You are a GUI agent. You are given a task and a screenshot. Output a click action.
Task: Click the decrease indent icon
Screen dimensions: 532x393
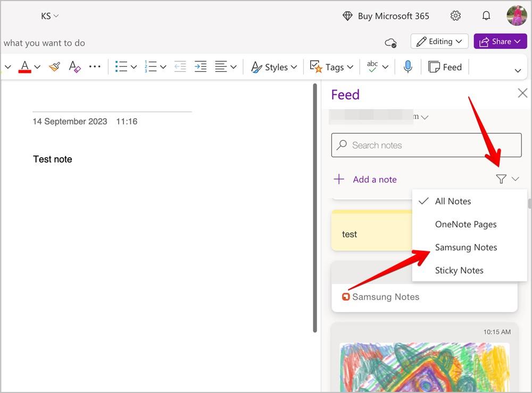point(180,67)
